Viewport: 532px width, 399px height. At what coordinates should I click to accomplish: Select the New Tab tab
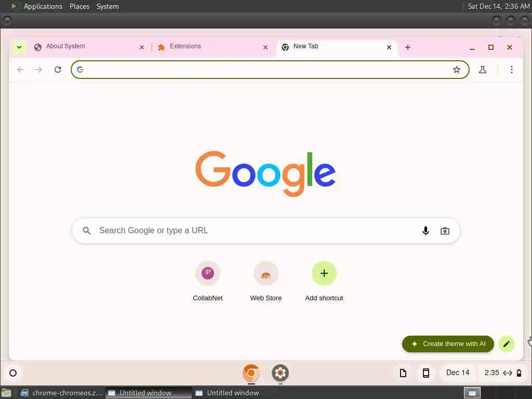coord(337,47)
